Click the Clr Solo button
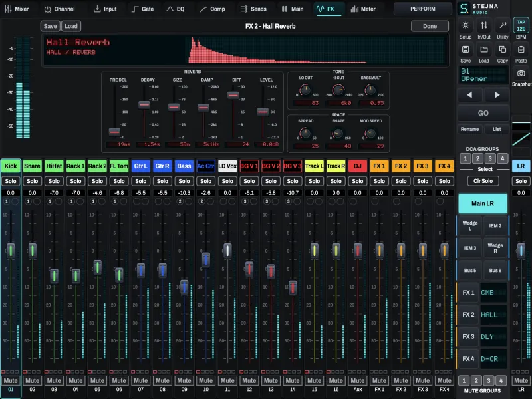The width and height of the screenshot is (532, 399). click(483, 181)
